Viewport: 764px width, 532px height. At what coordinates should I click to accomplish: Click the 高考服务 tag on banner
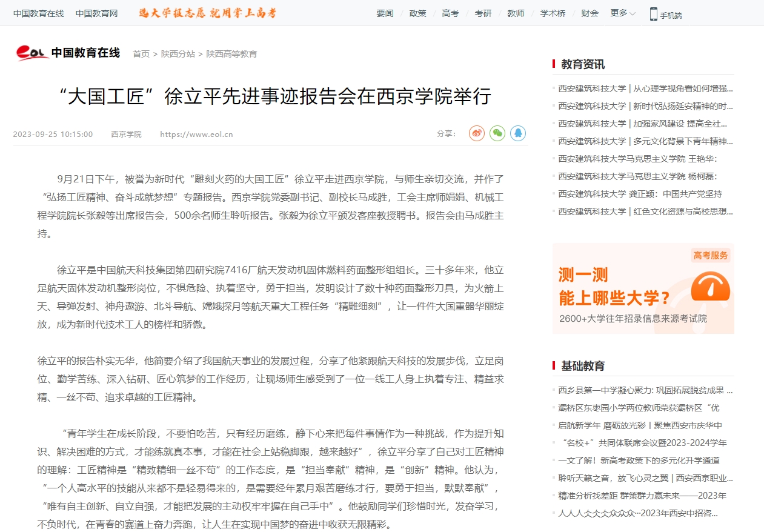point(711,256)
